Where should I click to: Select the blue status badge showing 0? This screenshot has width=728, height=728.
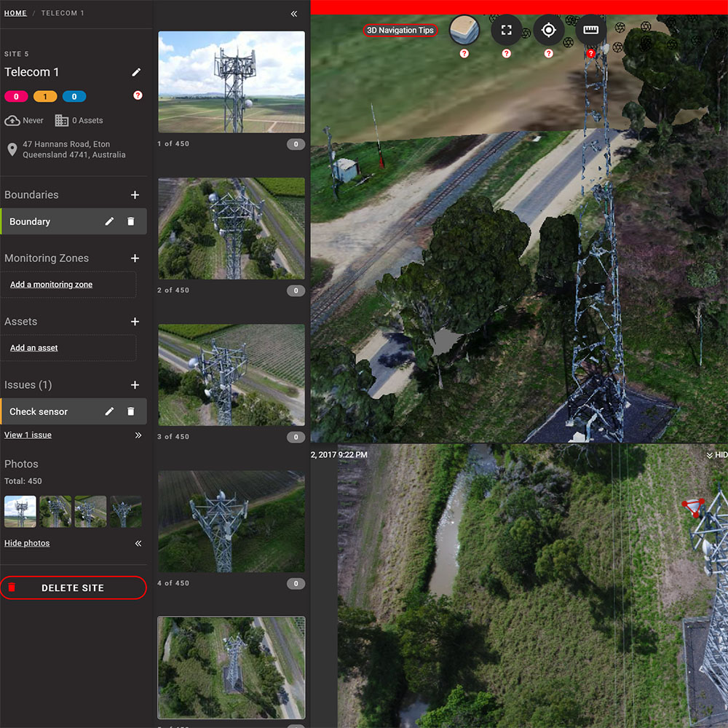point(74,97)
